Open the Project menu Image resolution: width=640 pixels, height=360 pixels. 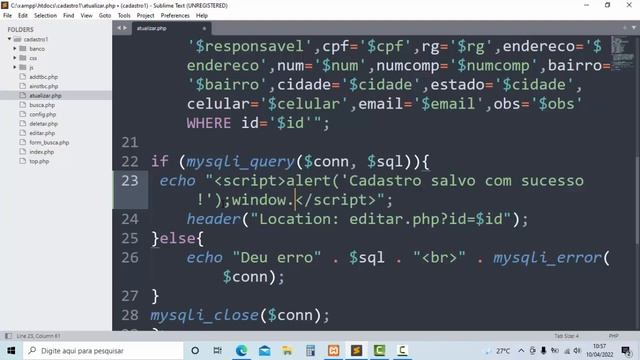(x=145, y=16)
